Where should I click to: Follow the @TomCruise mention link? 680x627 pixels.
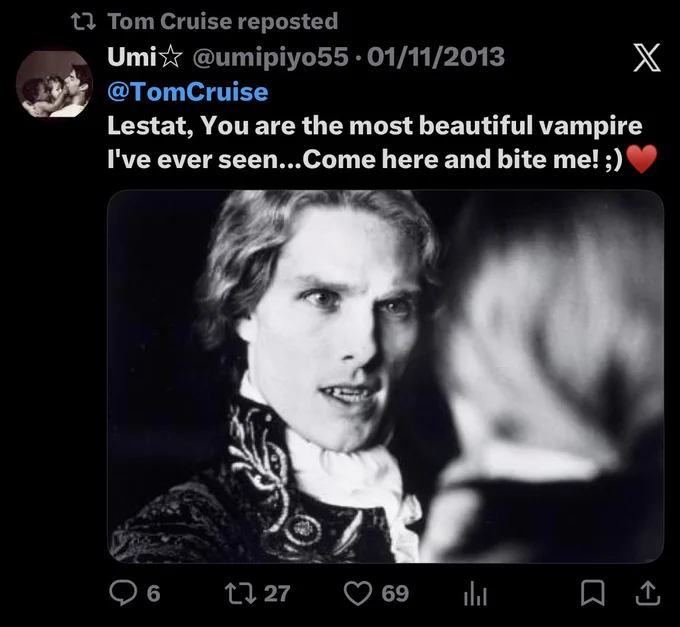pyautogui.click(x=188, y=92)
